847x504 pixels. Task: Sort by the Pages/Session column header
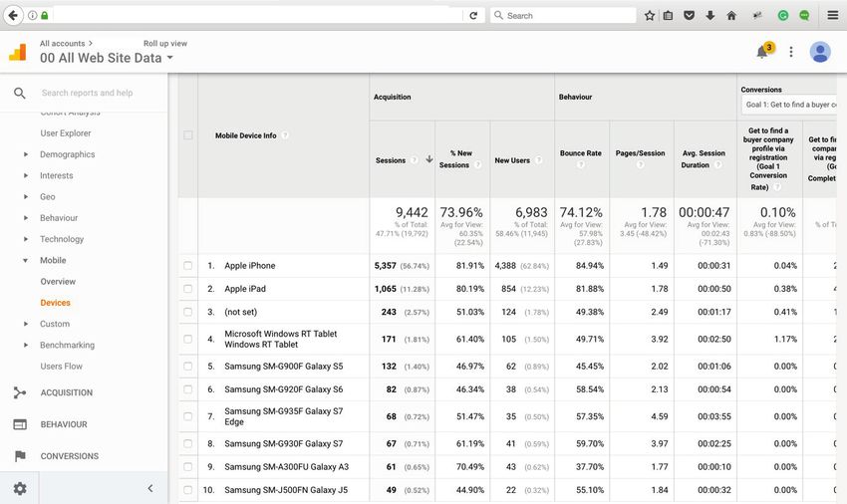tap(640, 153)
